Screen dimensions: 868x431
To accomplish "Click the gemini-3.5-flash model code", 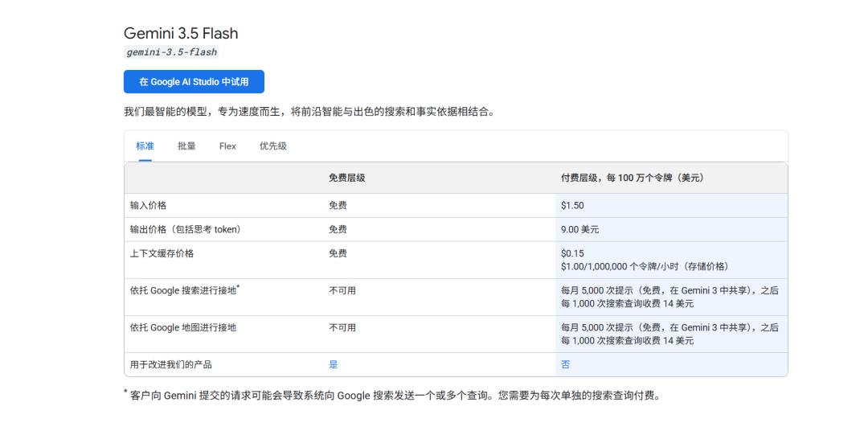I will point(172,52).
